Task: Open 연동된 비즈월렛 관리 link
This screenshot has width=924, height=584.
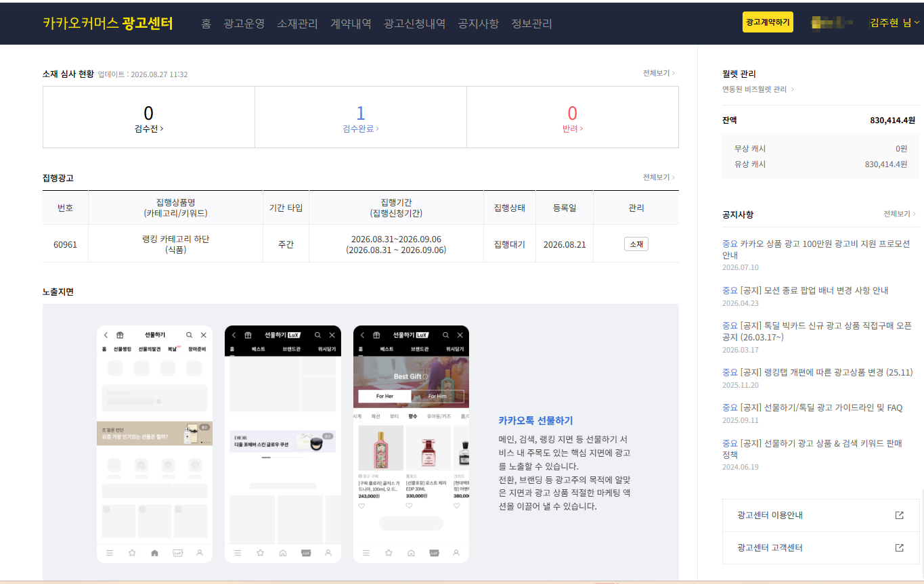Action: 758,89
